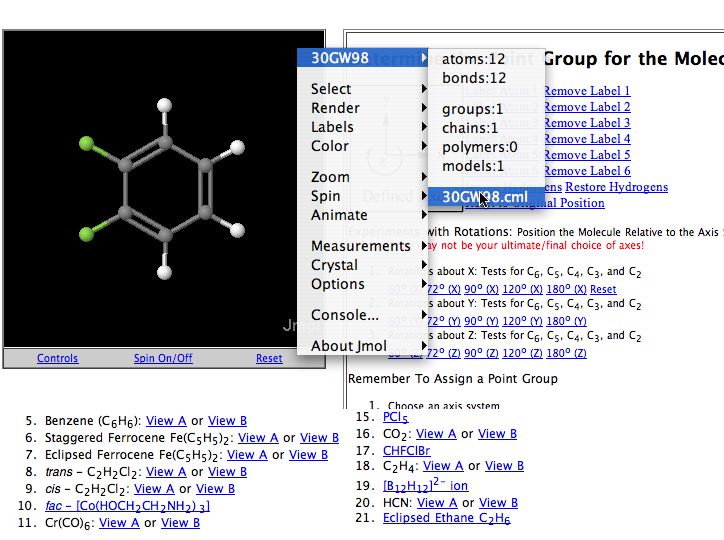Open Eclipsed Ferrocene View B
The width and height of the screenshot is (724, 540).
[x=308, y=455]
